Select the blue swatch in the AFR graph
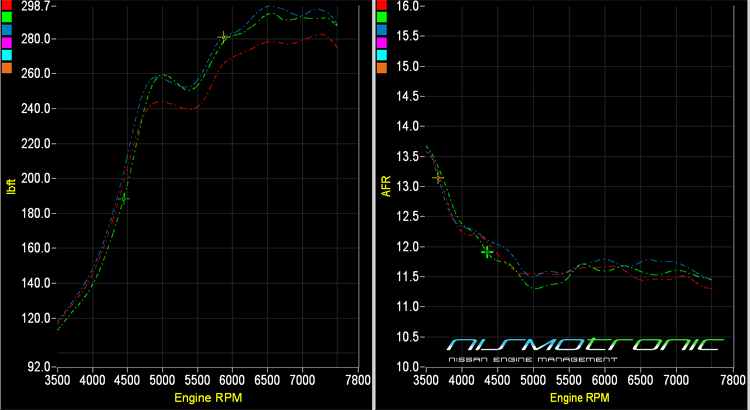The width and height of the screenshot is (750, 410). (x=381, y=31)
